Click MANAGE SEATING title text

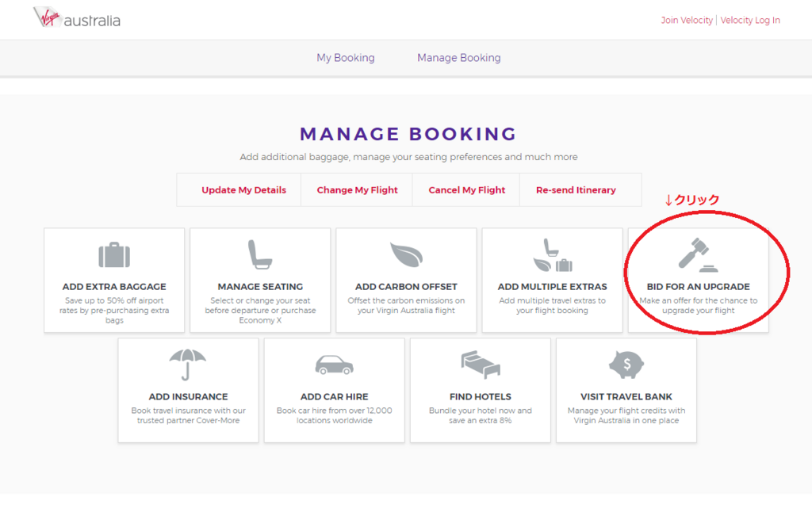(x=260, y=286)
